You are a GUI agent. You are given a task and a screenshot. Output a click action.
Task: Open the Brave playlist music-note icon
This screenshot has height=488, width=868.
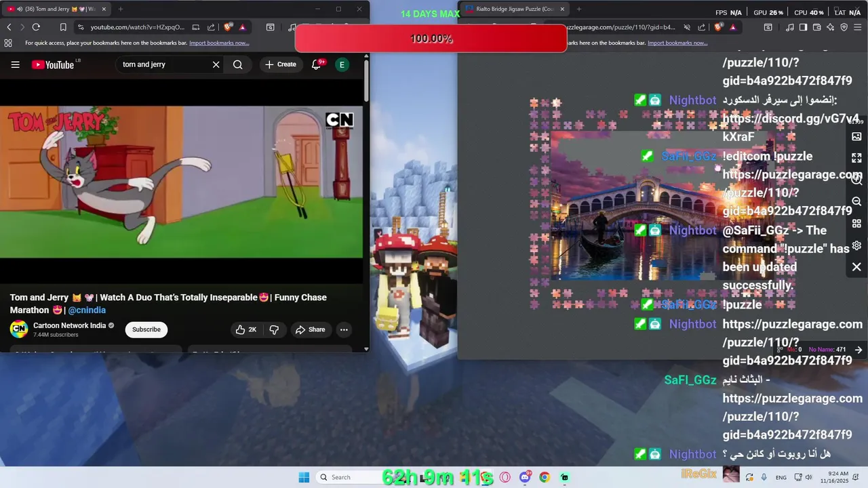click(790, 27)
